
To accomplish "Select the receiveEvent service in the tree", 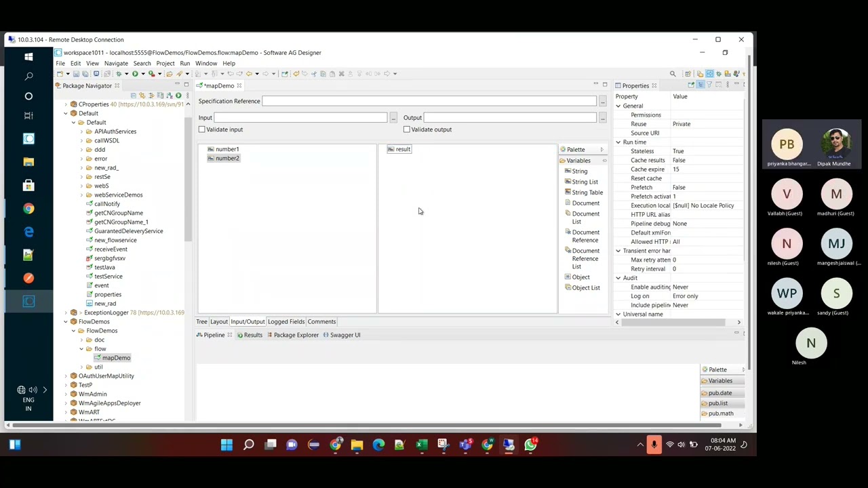I will click(x=106, y=249).
